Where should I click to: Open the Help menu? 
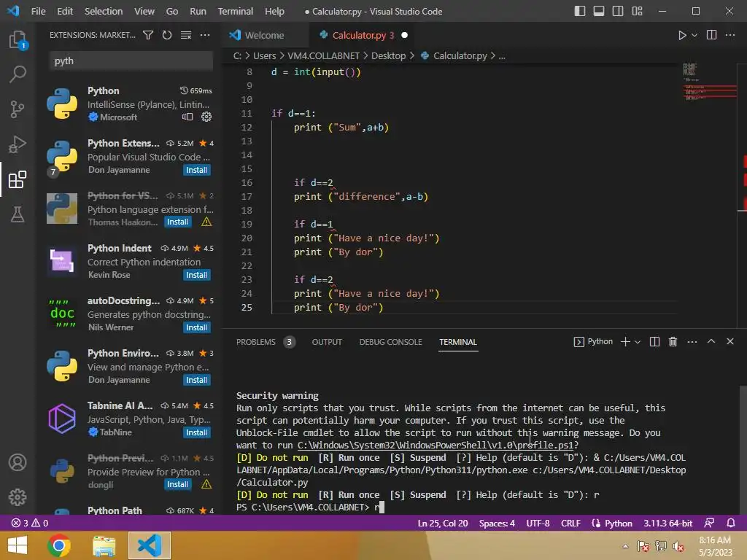pos(274,11)
